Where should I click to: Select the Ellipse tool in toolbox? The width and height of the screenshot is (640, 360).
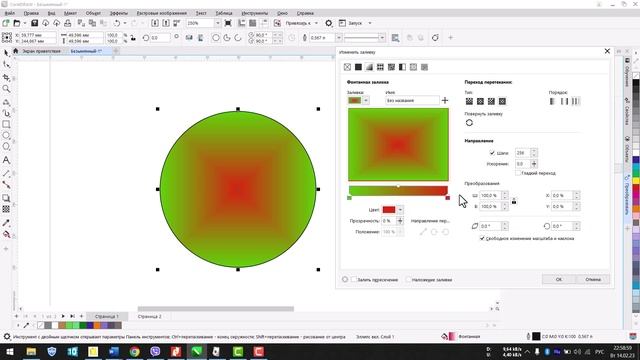(x=6, y=136)
